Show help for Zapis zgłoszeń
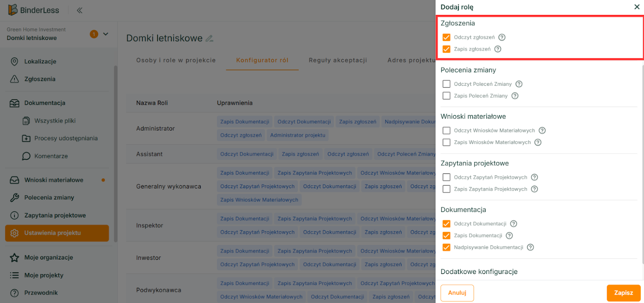644x303 pixels. [x=498, y=49]
